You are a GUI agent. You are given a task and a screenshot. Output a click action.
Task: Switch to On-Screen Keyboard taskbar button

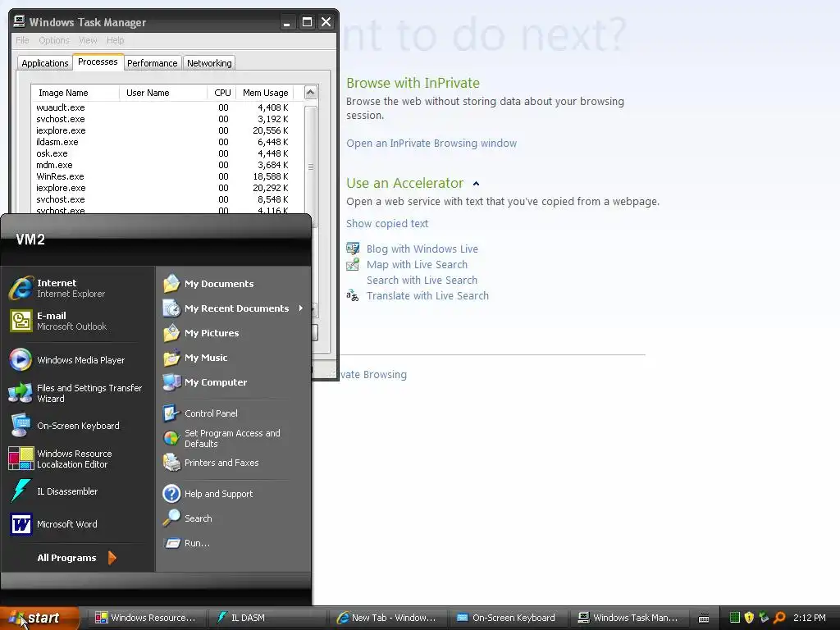[507, 618]
